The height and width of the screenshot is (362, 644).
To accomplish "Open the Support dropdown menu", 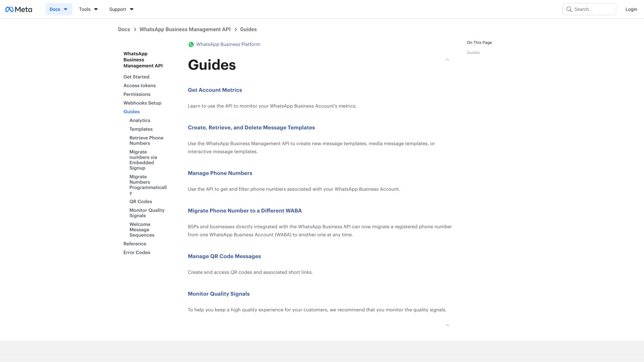I will click(x=121, y=9).
